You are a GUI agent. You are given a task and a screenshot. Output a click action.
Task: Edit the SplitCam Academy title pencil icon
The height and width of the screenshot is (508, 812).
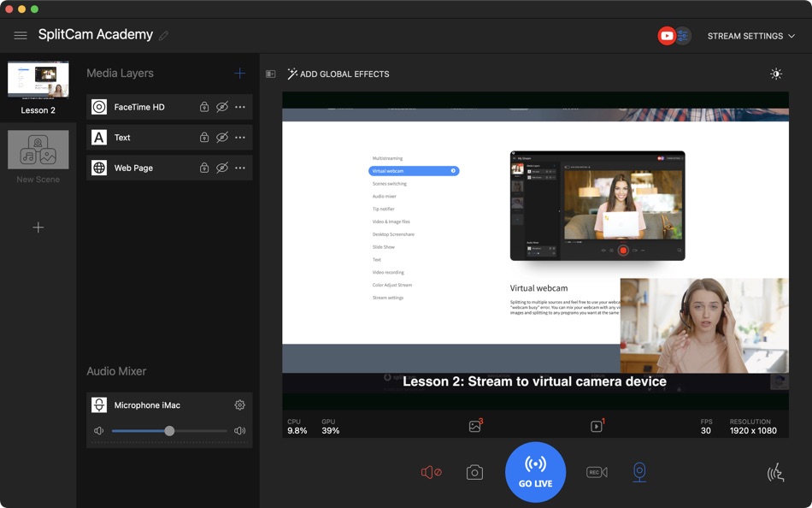pos(163,36)
